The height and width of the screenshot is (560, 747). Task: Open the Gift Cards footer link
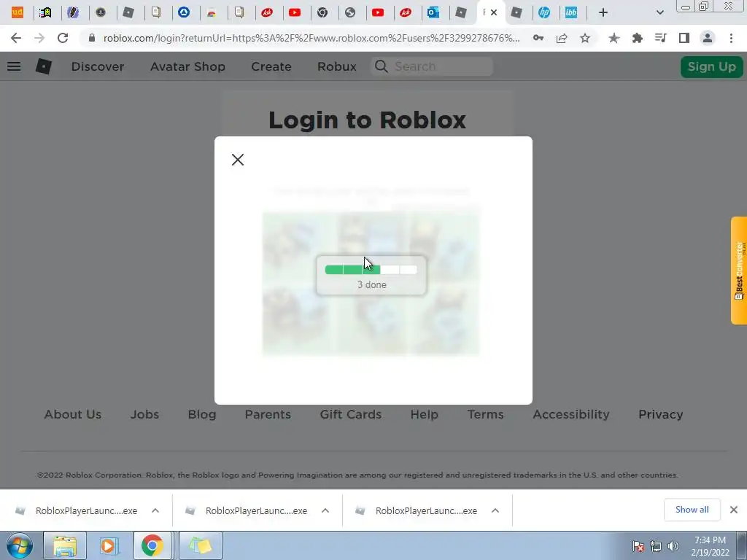point(351,414)
